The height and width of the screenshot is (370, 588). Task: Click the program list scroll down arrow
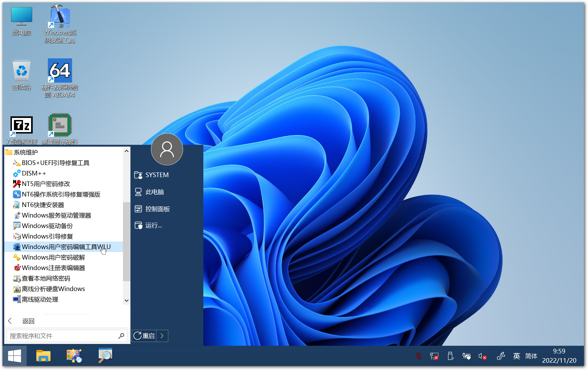(126, 300)
